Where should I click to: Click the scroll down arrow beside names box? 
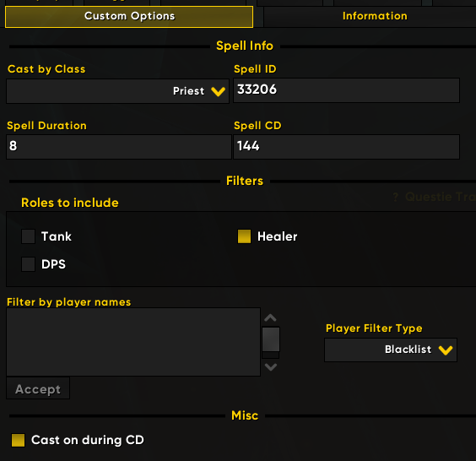[x=270, y=366]
